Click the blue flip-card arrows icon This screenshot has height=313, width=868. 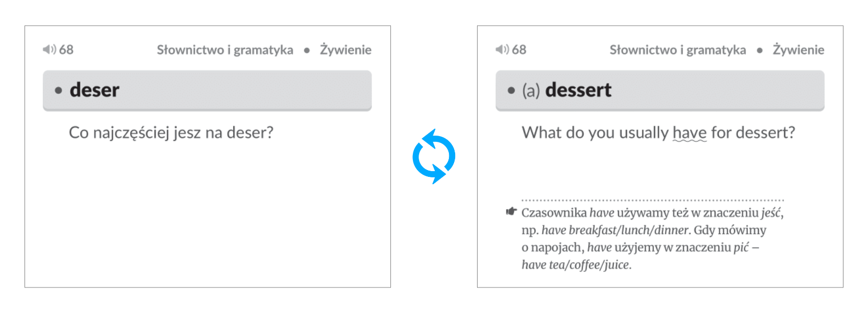(434, 156)
